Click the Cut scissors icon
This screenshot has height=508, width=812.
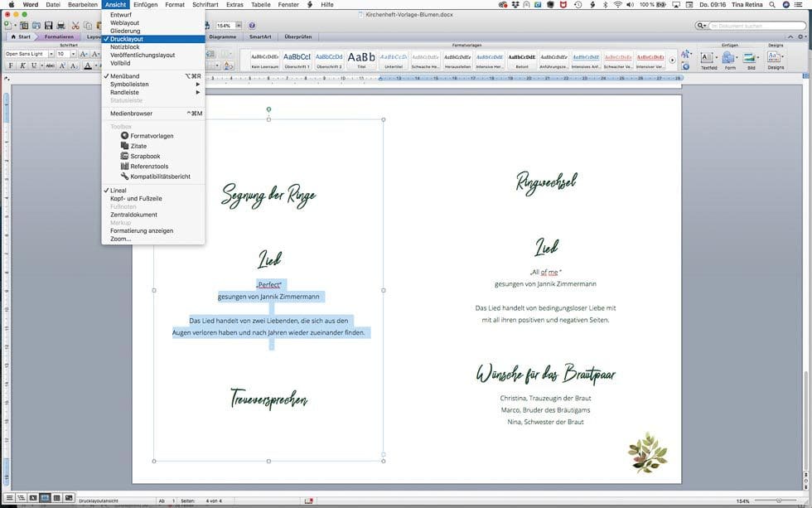tap(74, 26)
